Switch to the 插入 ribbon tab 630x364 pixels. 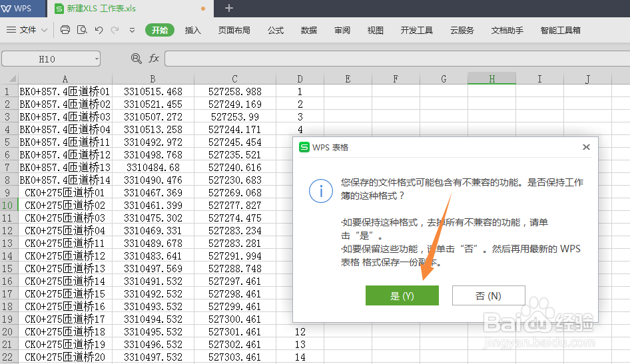(193, 31)
